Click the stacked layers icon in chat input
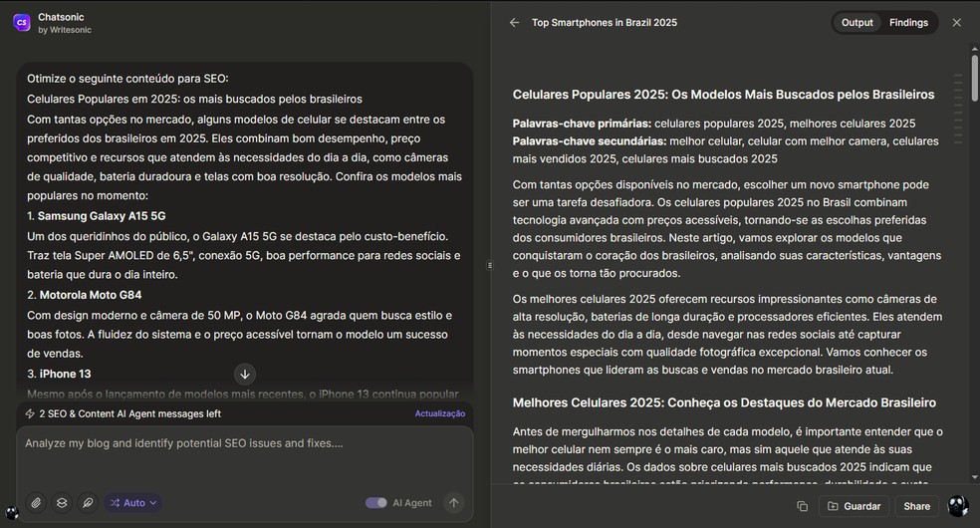 pos(62,502)
